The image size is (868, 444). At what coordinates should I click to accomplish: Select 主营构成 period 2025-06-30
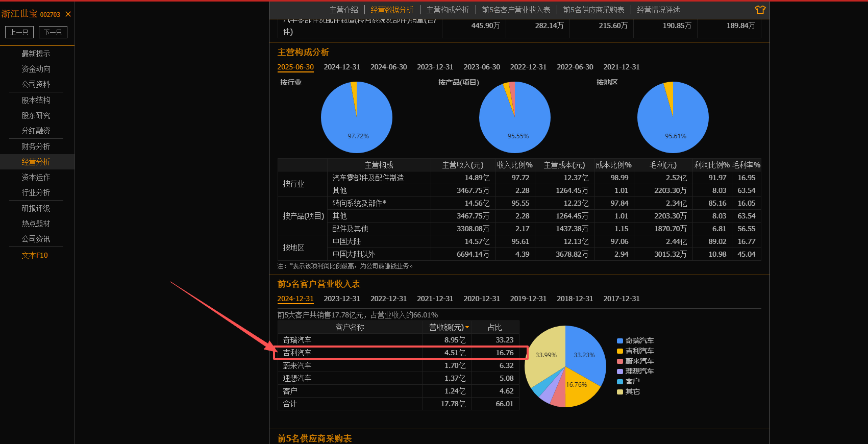coord(295,67)
